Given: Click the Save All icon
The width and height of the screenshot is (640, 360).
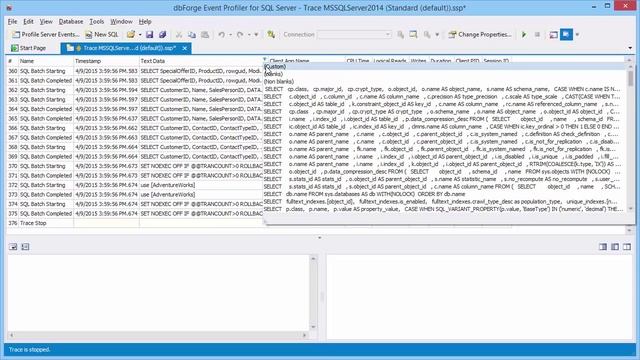Looking at the screenshot, I should click(162, 35).
